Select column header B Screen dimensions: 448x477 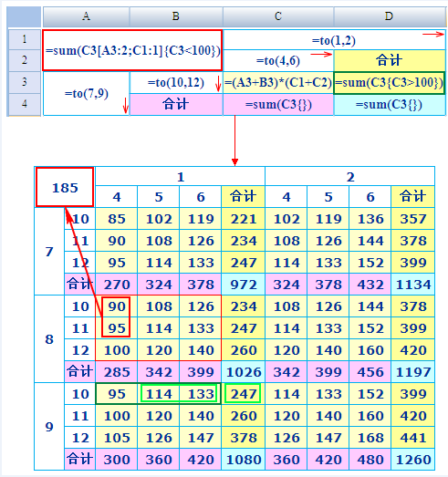(x=176, y=16)
